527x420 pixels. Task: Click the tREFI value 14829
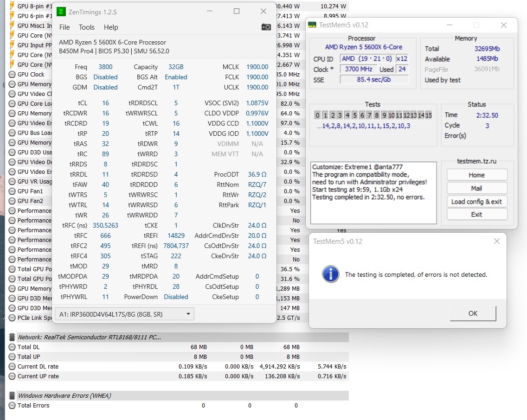click(x=176, y=235)
